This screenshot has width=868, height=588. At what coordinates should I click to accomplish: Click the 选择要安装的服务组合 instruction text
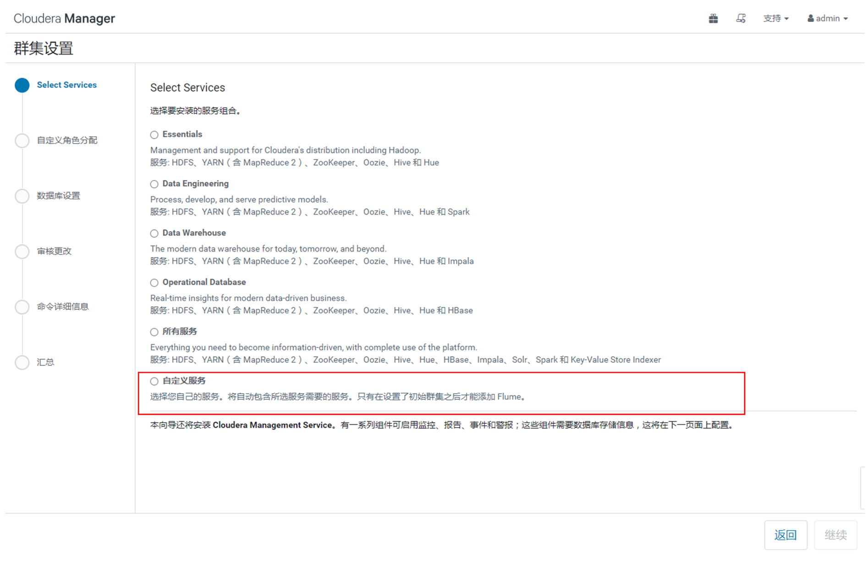coord(196,111)
